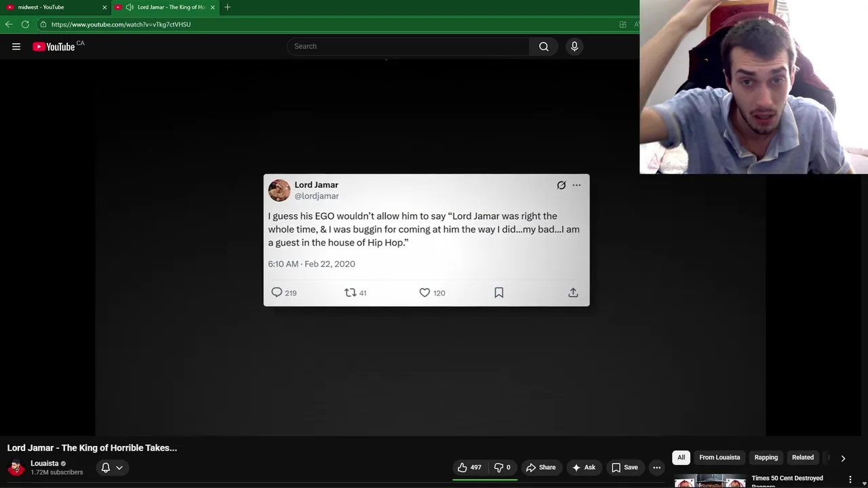This screenshot has height=488, width=868.
Task: Open the YouTube hamburger guide menu
Action: click(16, 47)
